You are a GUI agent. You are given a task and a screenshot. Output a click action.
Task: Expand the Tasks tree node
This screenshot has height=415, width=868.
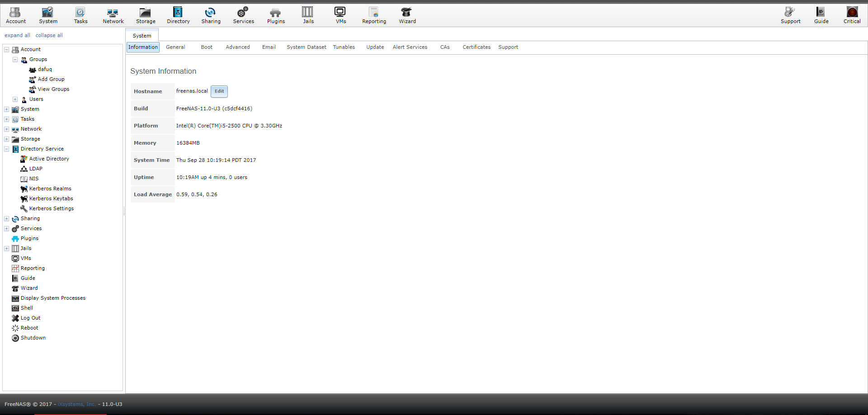point(7,119)
